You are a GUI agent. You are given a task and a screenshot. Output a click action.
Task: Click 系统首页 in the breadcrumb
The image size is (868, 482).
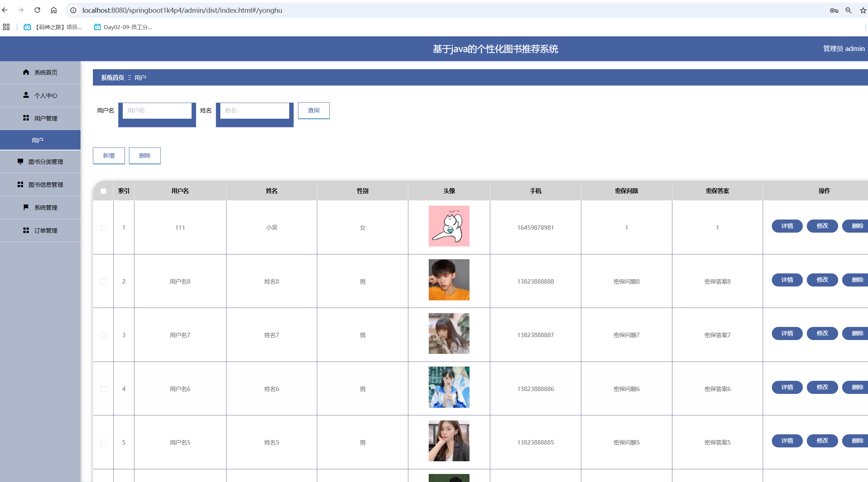[113, 78]
